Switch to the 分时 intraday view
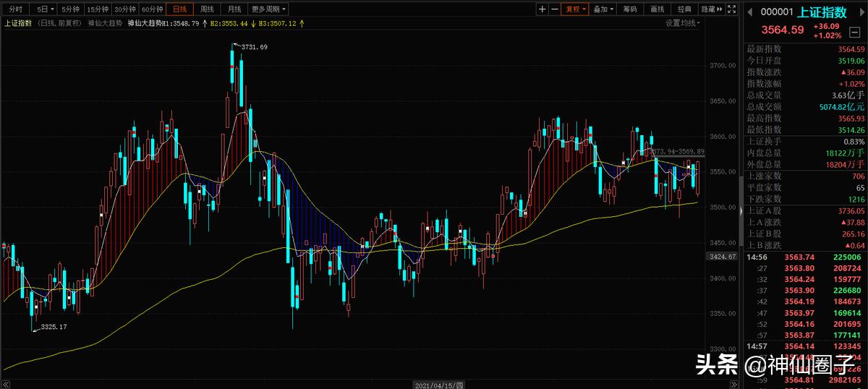This screenshot has height=389, width=868. (15, 9)
